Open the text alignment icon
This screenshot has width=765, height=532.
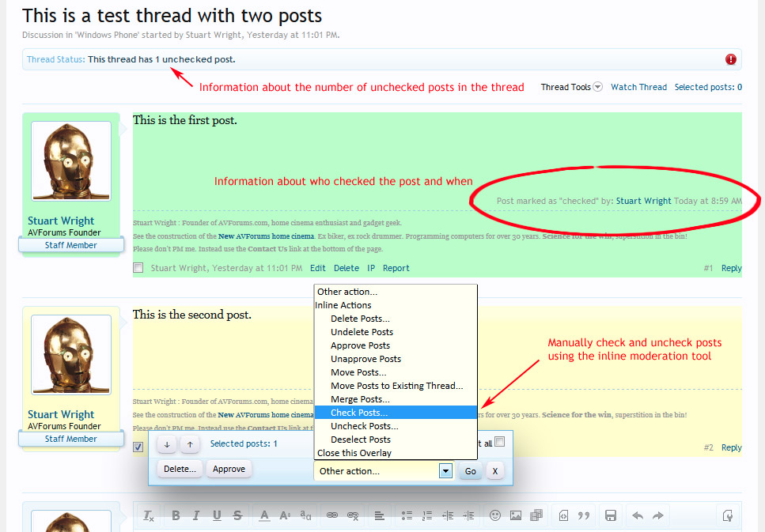point(379,515)
